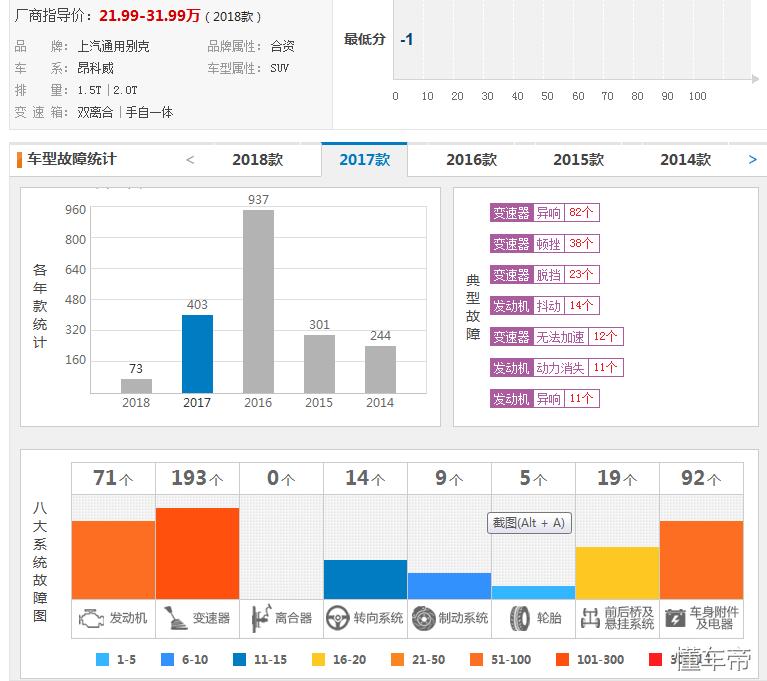Click the light blue tire bar
767x681 pixels.
534,592
